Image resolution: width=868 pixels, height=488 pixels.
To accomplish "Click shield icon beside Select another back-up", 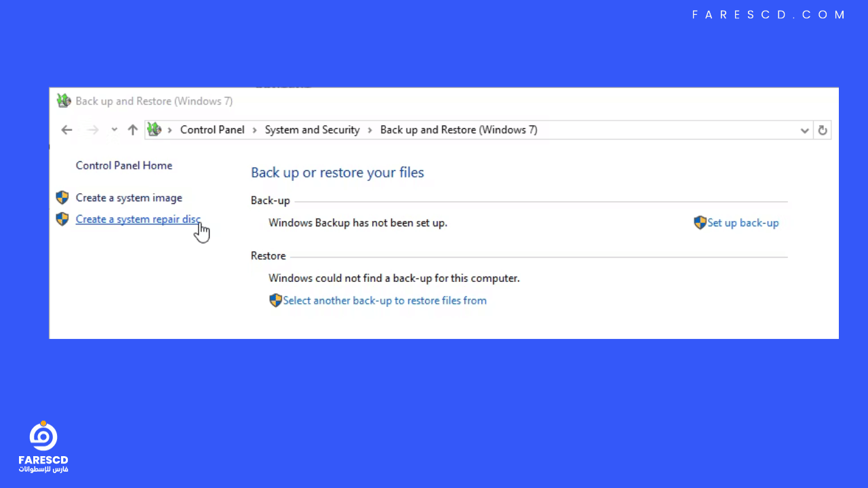I will 275,300.
